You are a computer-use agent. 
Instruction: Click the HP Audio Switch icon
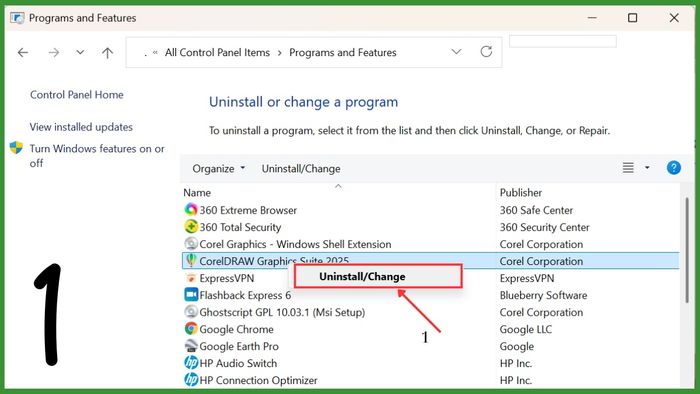(x=191, y=362)
